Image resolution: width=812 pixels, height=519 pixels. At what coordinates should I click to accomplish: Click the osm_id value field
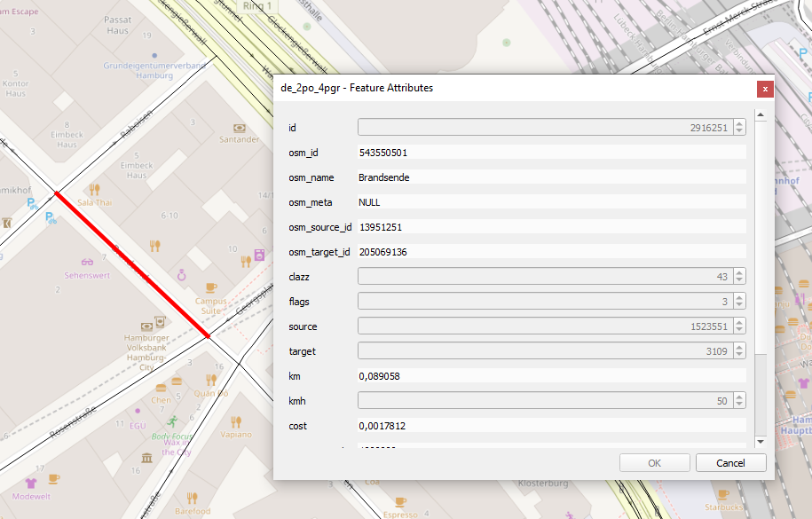550,153
